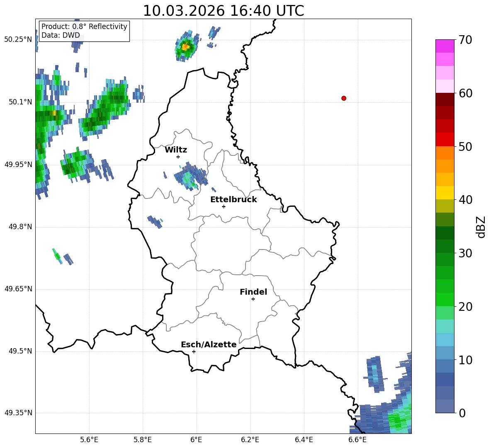The height and width of the screenshot is (448, 491).
Task: Pick the bright green swatch above 20
Action: click(x=445, y=299)
